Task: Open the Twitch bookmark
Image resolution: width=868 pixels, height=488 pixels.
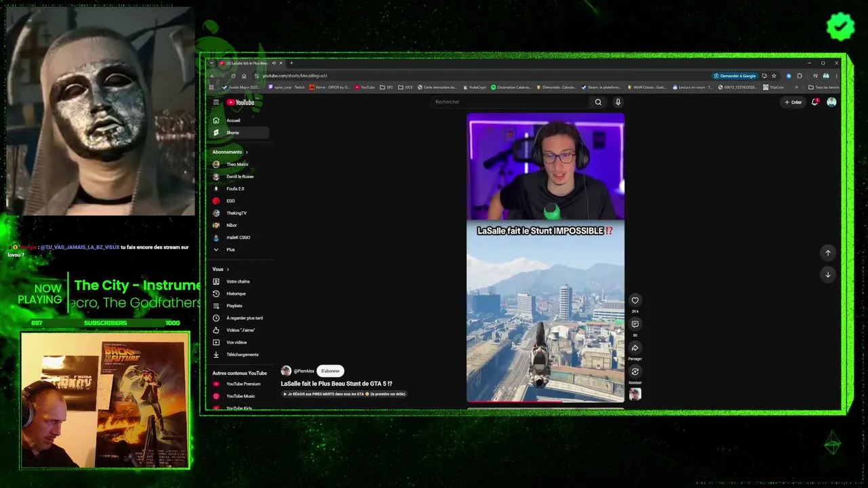Action: (287, 87)
